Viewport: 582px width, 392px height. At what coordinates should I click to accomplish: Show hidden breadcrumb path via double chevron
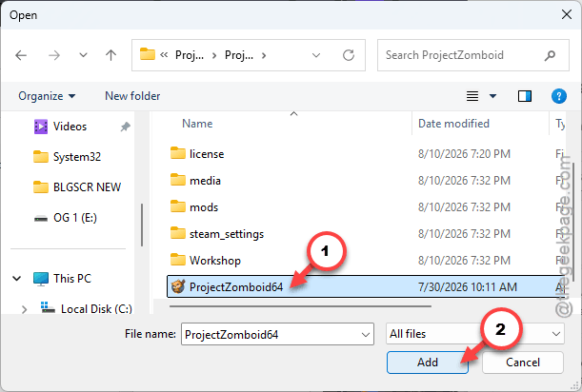tap(164, 55)
